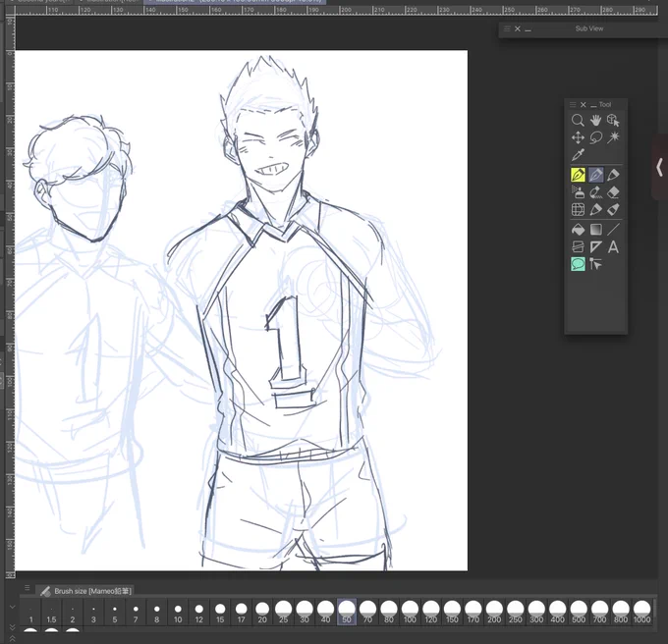Collapse brush size palette with single chevron
Viewport: 668px width, 644px height.
[x=13, y=608]
